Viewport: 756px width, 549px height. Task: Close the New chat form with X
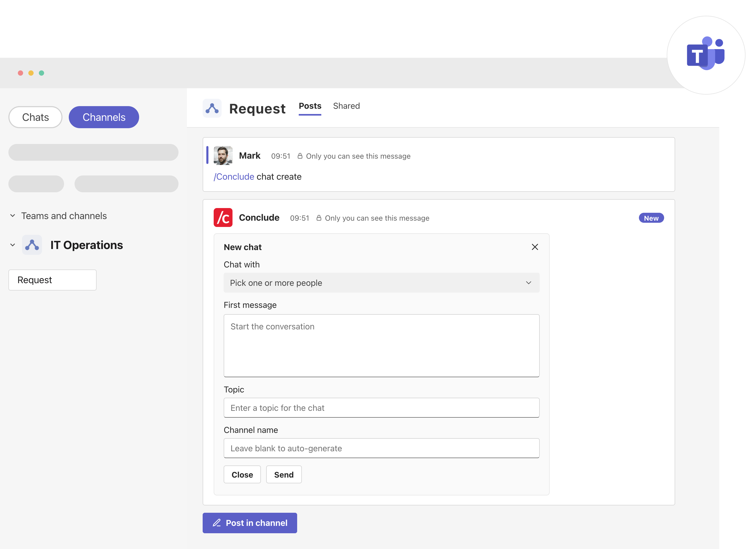[x=535, y=247]
